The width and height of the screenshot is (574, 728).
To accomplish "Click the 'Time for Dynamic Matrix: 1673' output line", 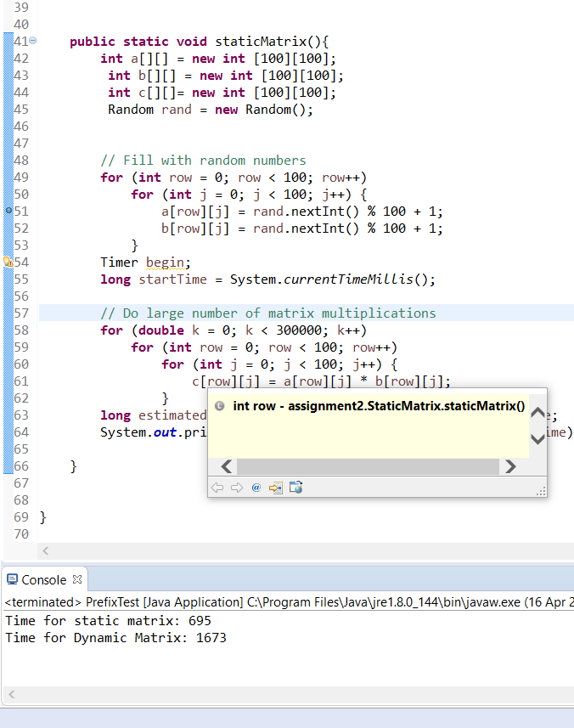I will click(115, 637).
